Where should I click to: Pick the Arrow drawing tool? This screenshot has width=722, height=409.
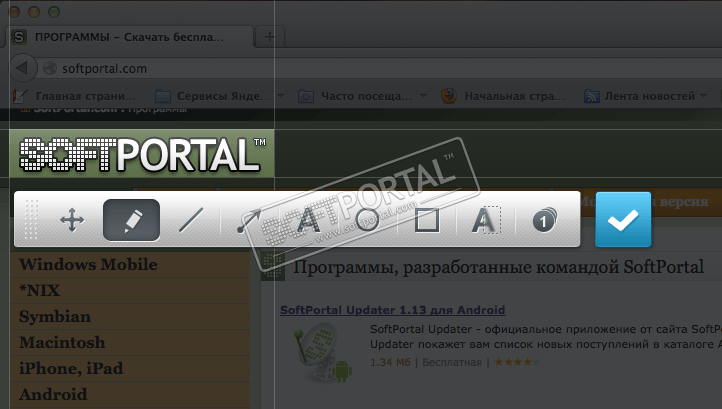[x=249, y=221]
